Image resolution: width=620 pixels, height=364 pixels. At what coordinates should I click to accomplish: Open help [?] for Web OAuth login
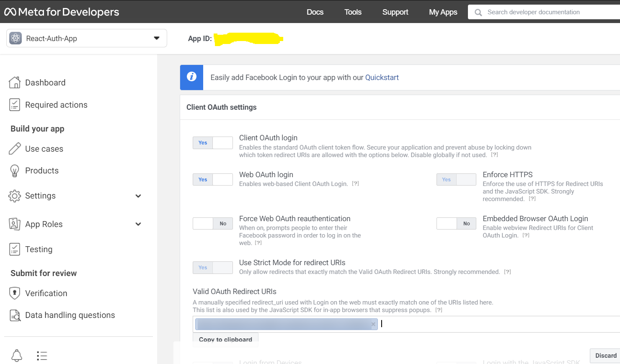click(x=356, y=183)
